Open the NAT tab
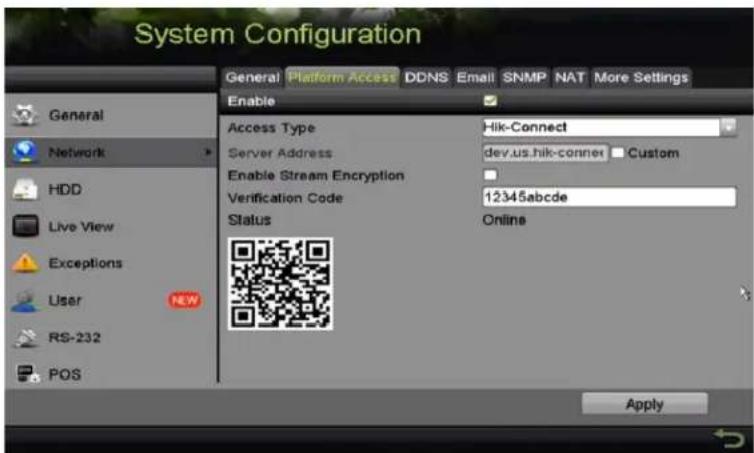The width and height of the screenshot is (754, 453). [570, 77]
